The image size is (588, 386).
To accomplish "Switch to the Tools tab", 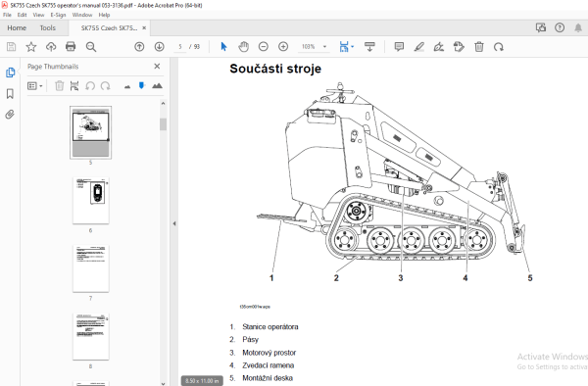I will (x=48, y=27).
